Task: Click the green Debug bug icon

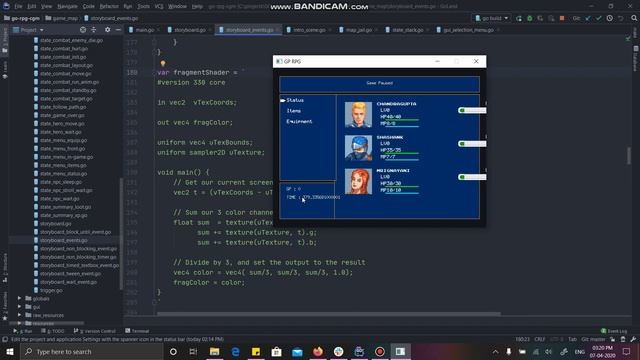Action: click(x=530, y=18)
